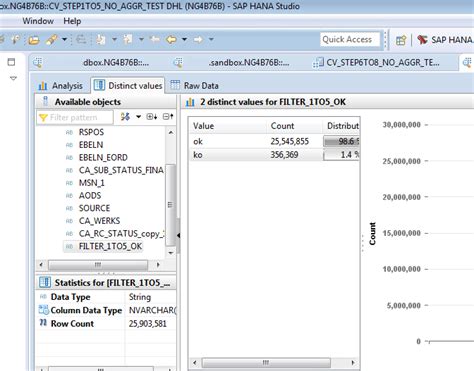Click the yellow Back arrow icon
The image size is (474, 371).
(x=171, y=40)
